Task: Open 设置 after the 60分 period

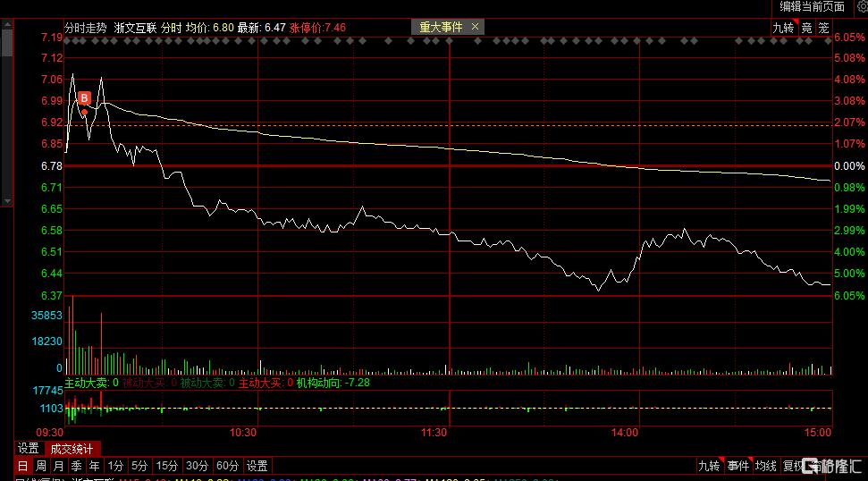Action: pyautogui.click(x=257, y=466)
